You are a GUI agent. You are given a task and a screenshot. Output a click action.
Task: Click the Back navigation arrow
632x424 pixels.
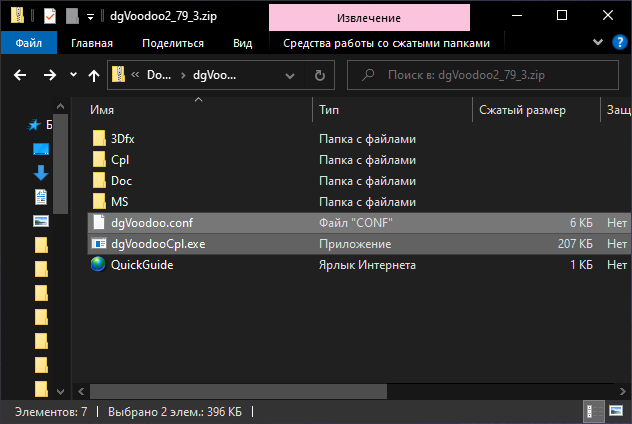[22, 75]
